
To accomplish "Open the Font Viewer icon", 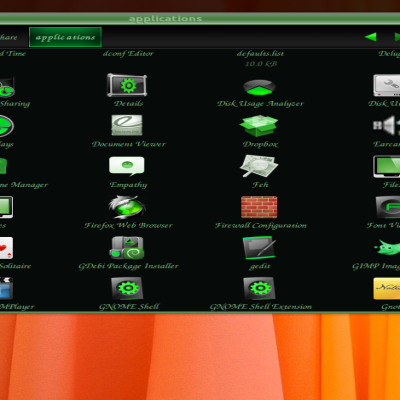I will click(388, 207).
